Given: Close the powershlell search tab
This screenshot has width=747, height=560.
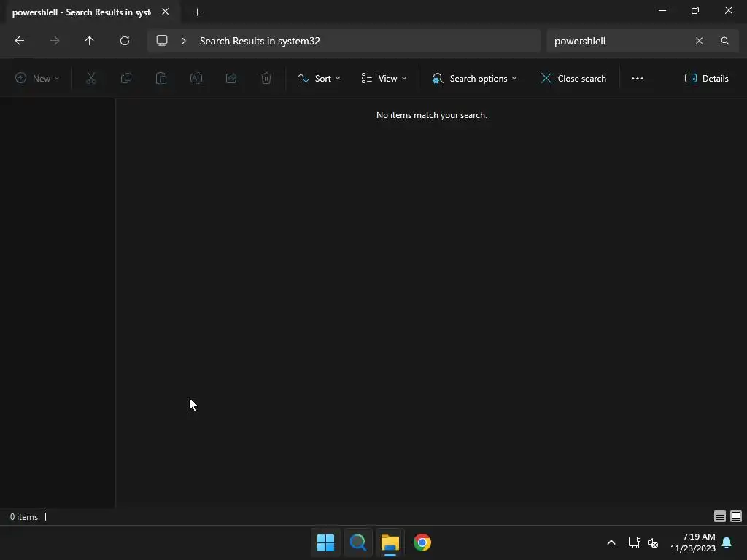Looking at the screenshot, I should (x=166, y=12).
